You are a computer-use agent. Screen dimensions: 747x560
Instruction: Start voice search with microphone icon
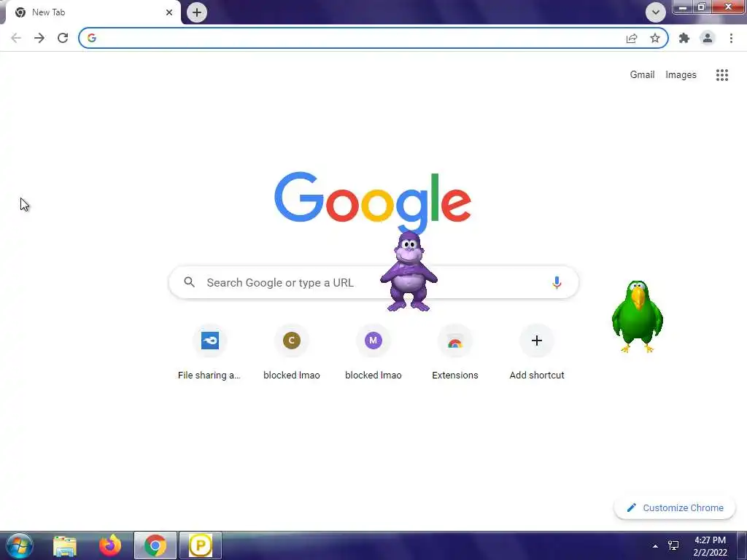[x=557, y=282]
